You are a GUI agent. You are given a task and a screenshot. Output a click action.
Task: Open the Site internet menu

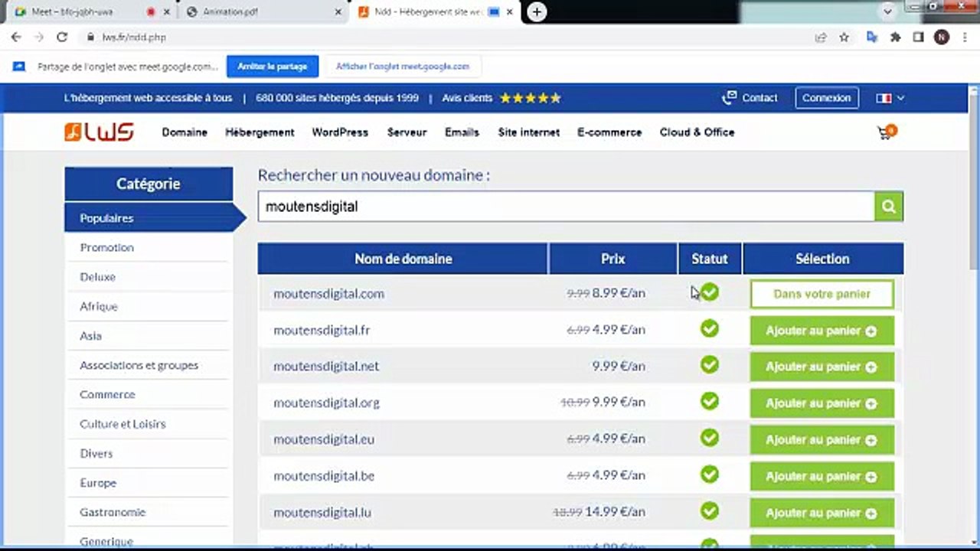pyautogui.click(x=528, y=132)
